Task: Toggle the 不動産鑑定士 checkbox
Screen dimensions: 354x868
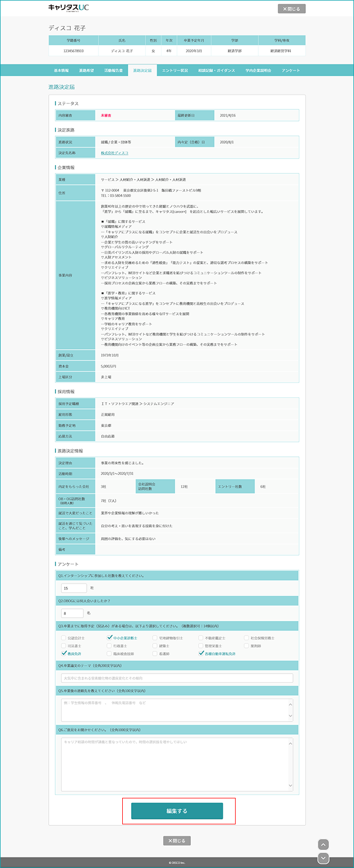Action: 200,638
